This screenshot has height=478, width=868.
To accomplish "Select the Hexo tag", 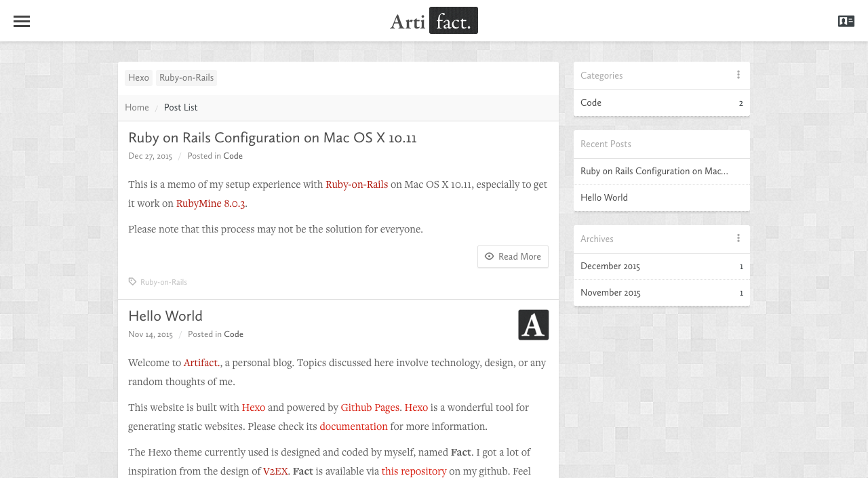I will pyautogui.click(x=138, y=78).
